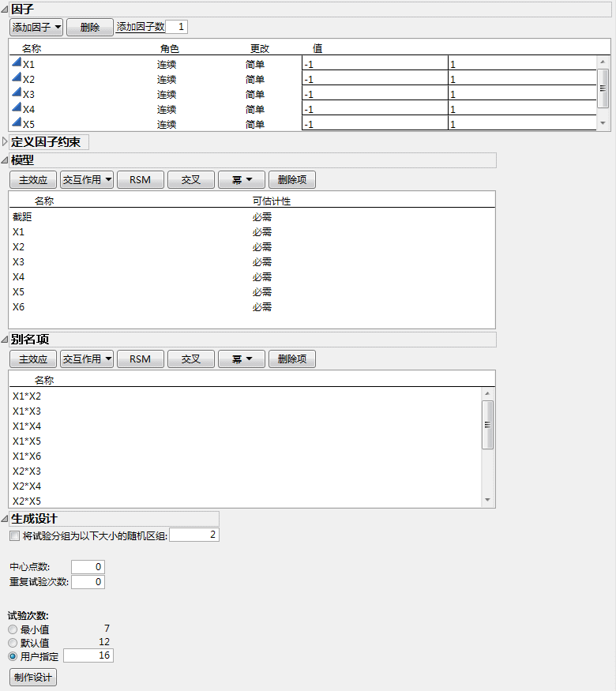Select X2*X3 in alias list
The width and height of the screenshot is (616, 691).
[246, 471]
